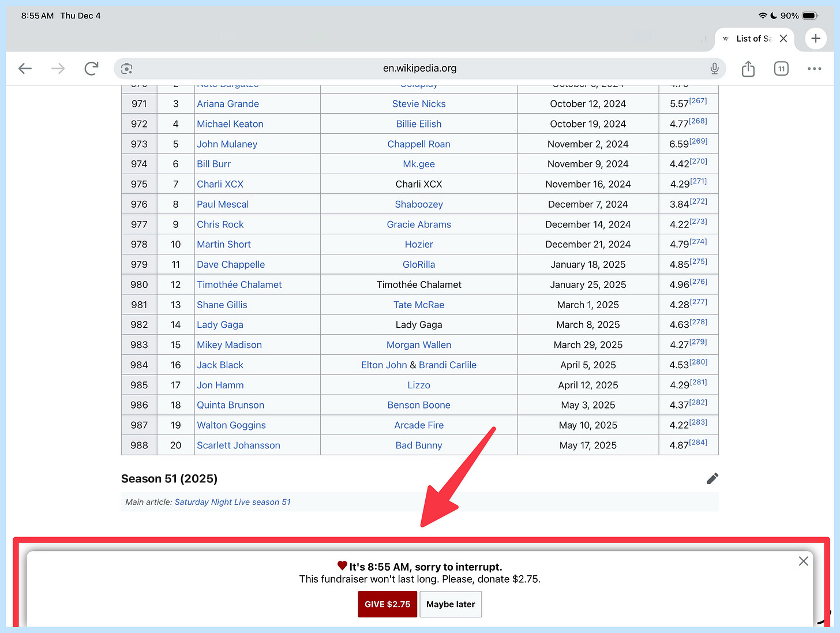The image size is (840, 633).
Task: Open Jon Hamm link
Action: pyautogui.click(x=220, y=385)
